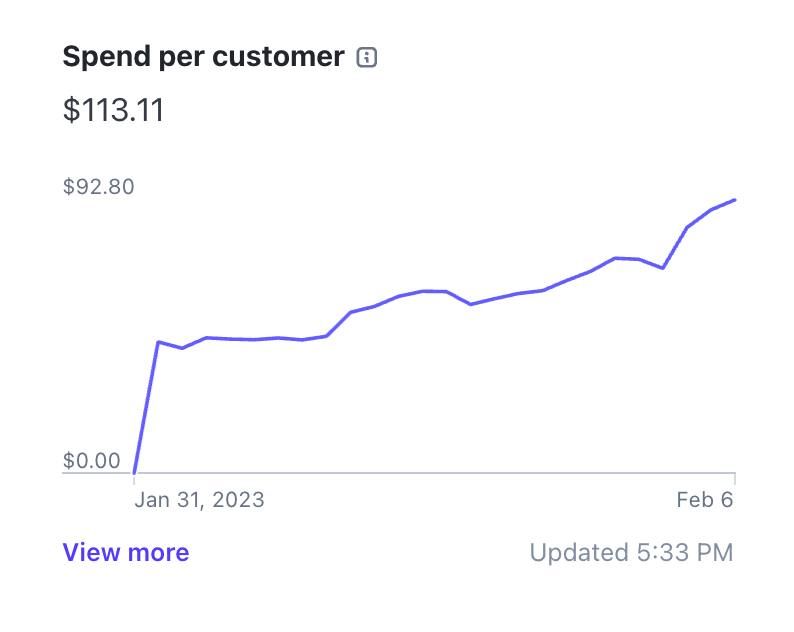Viewport: 794px width, 632px height.
Task: Click the $92.80 y-axis label
Action: 98,187
